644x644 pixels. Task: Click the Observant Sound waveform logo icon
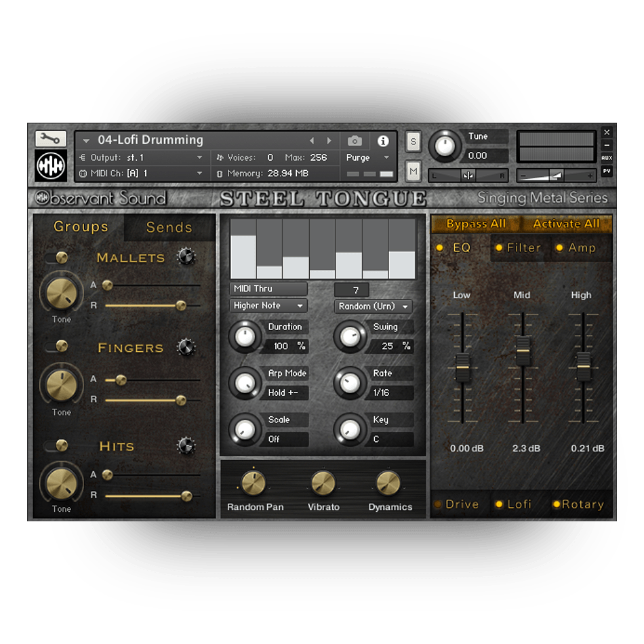[x=51, y=165]
